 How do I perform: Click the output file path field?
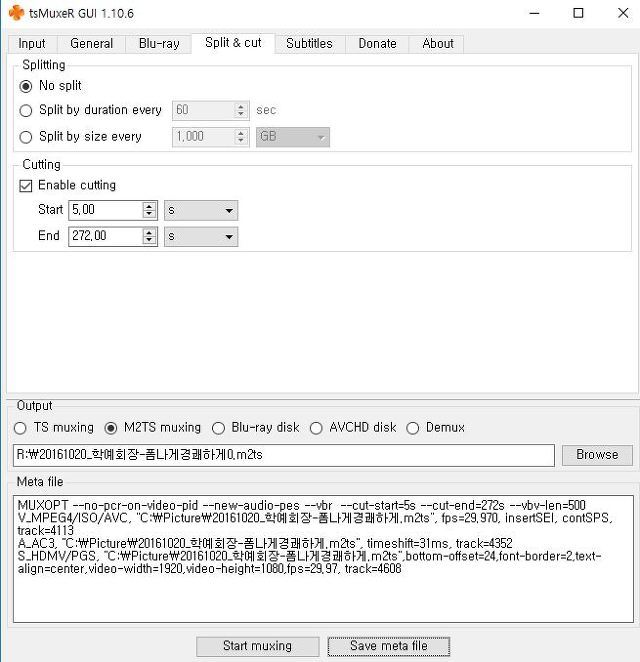[x=284, y=455]
